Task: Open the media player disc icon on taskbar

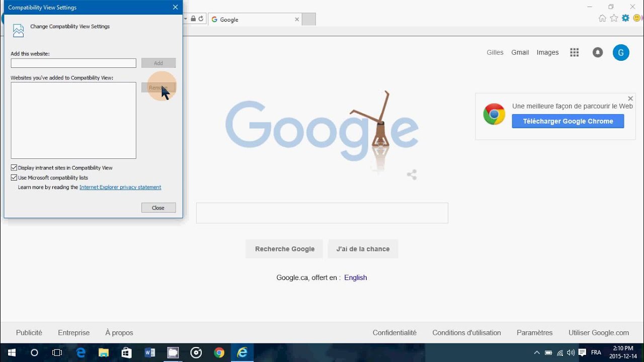Action: click(196, 353)
